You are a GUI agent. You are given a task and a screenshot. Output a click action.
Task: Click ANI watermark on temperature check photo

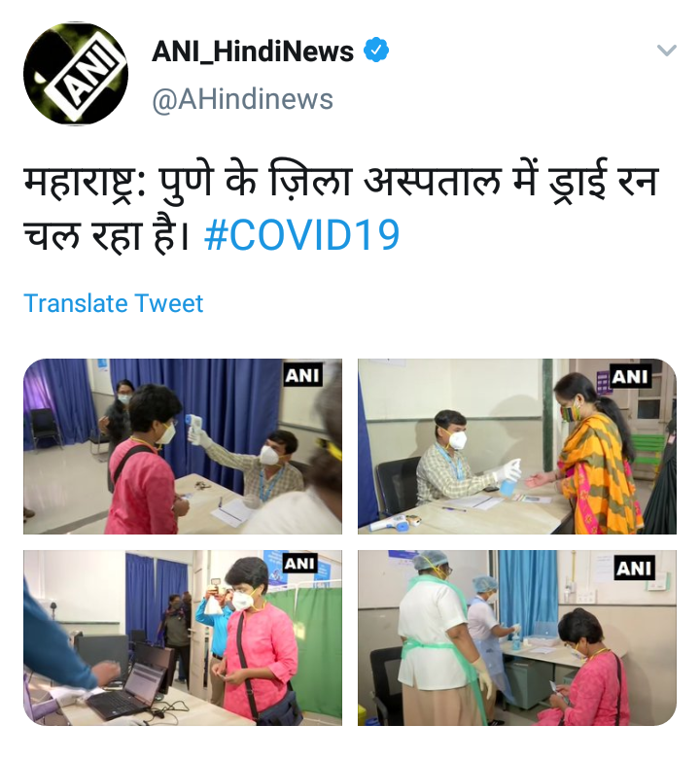click(x=302, y=375)
